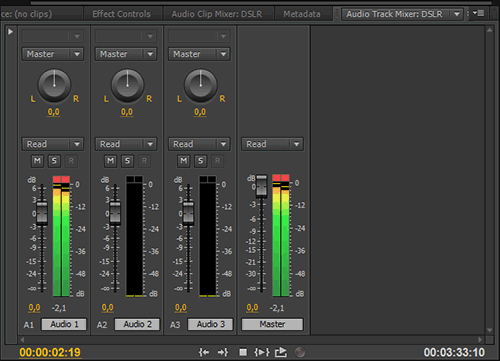The height and width of the screenshot is (361, 500).
Task: Enable recording on Audio 1 track
Action: coord(71,161)
